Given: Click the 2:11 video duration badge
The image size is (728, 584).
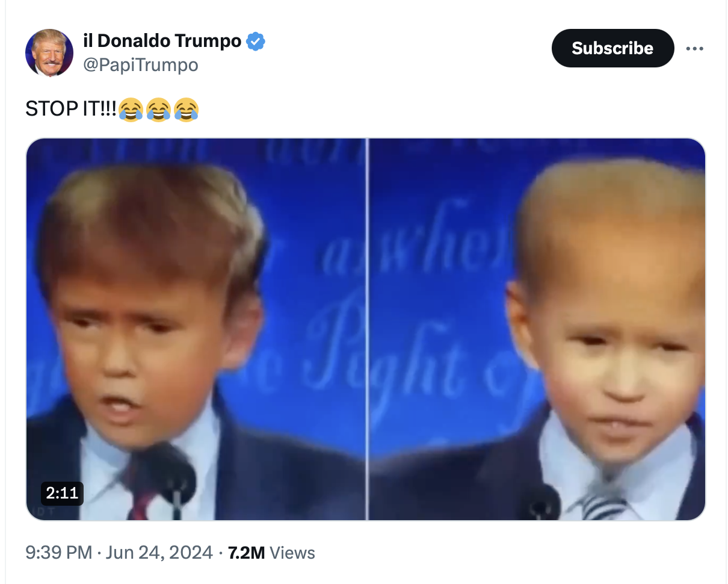Looking at the screenshot, I should coord(62,493).
